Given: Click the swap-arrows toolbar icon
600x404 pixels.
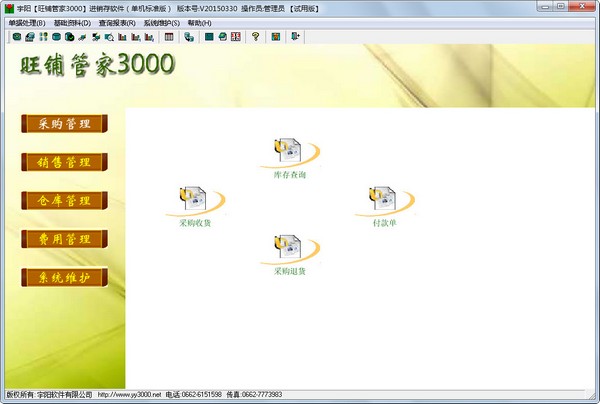Looking at the screenshot, I should click(96, 37).
